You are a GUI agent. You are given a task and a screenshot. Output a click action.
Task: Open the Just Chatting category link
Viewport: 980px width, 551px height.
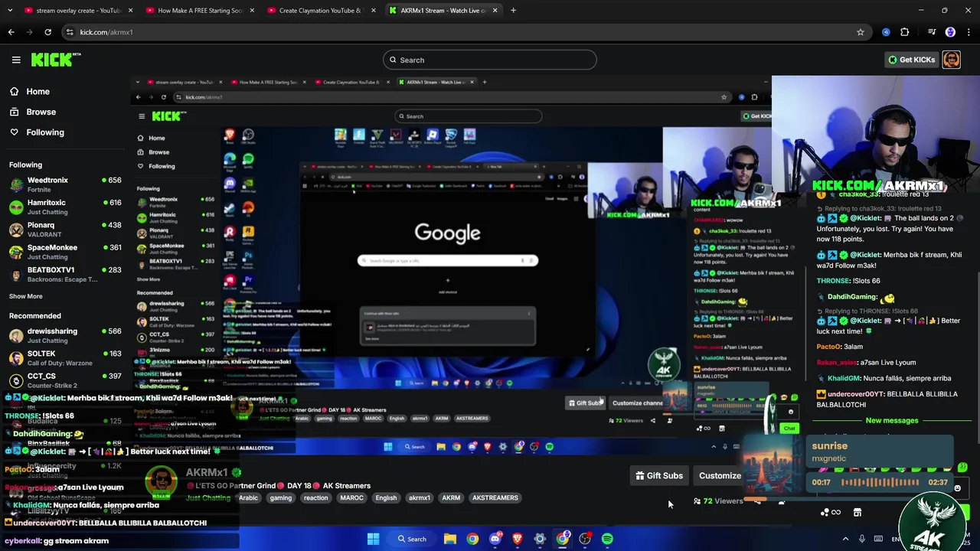point(208,498)
